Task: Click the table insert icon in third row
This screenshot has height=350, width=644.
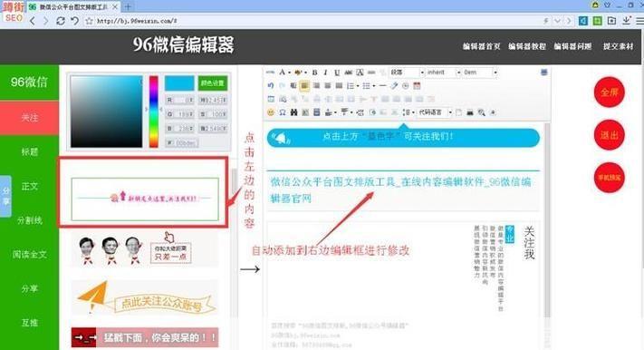Action: pos(271,99)
